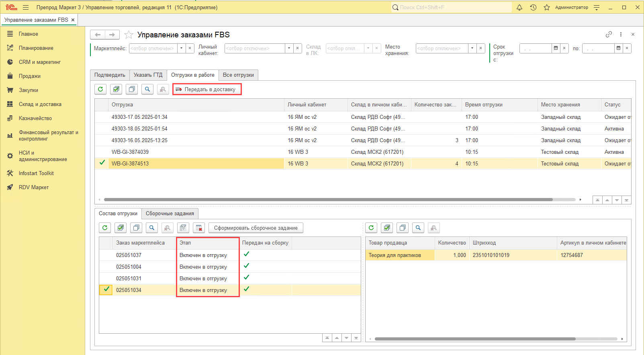Image resolution: width=644 pixels, height=355 pixels.
Task: Click the Передать в доставку button
Action: tap(207, 89)
